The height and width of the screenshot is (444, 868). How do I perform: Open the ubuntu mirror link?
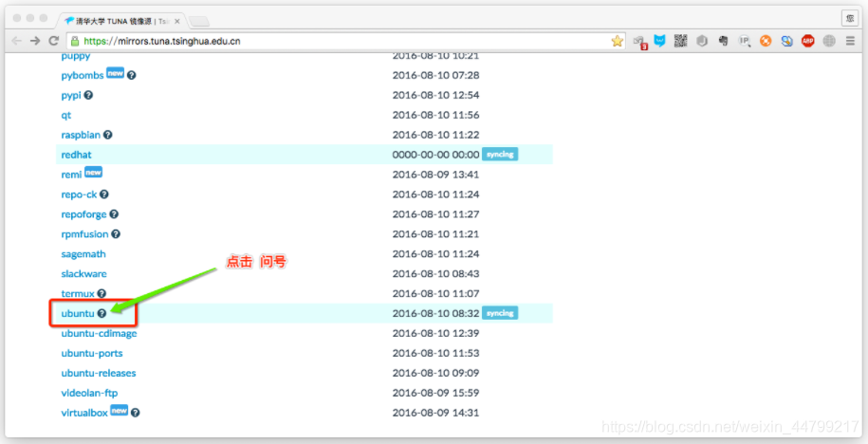pos(78,313)
